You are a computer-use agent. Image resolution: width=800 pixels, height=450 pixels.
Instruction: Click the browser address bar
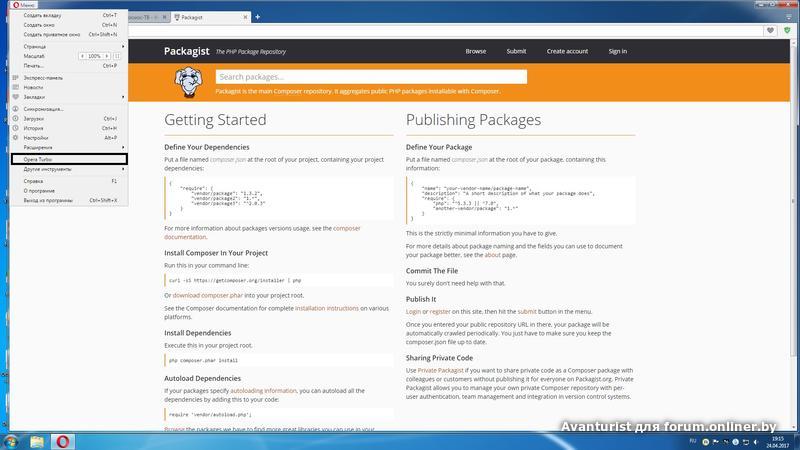coord(444,31)
